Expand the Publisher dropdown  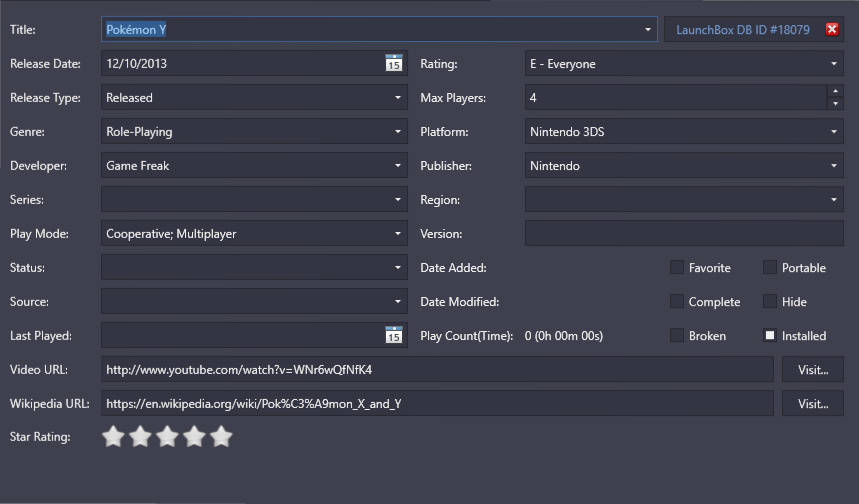pyautogui.click(x=834, y=165)
